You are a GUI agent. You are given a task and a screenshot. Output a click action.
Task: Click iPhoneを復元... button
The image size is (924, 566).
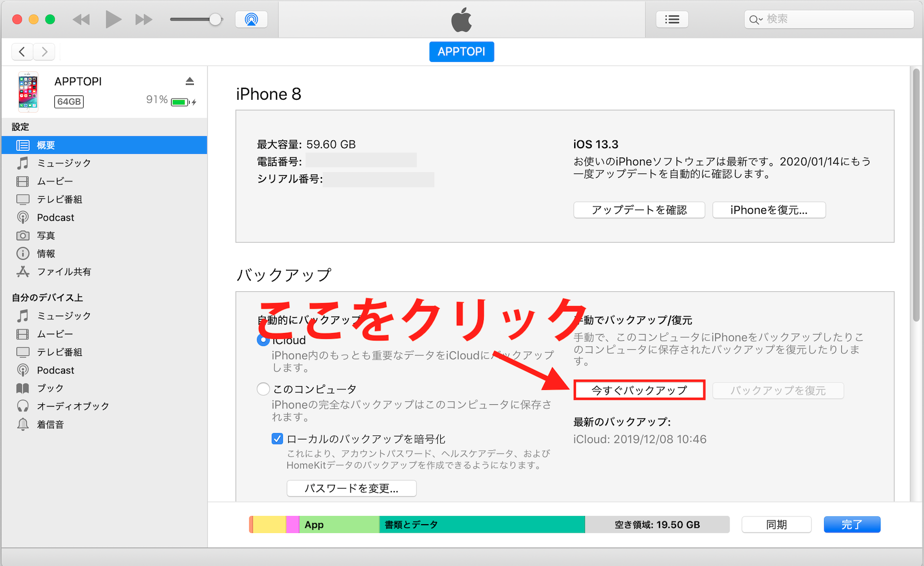769,210
